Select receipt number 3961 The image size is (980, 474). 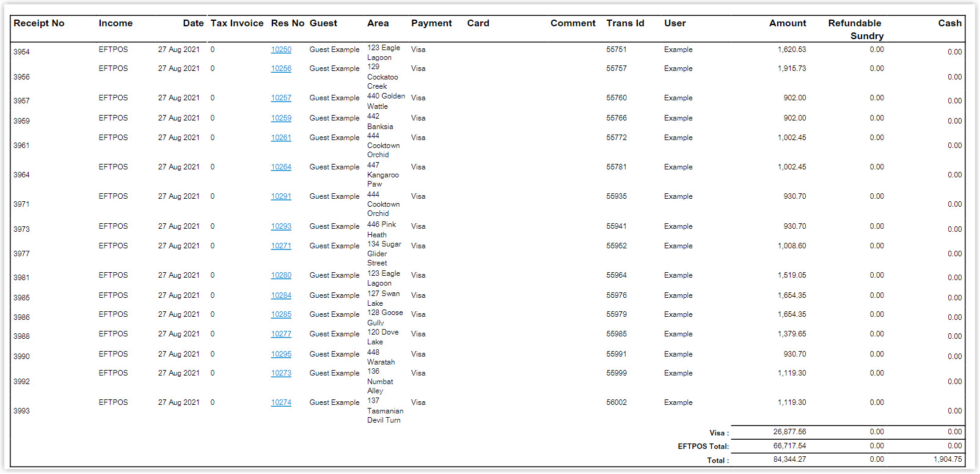coord(21,146)
